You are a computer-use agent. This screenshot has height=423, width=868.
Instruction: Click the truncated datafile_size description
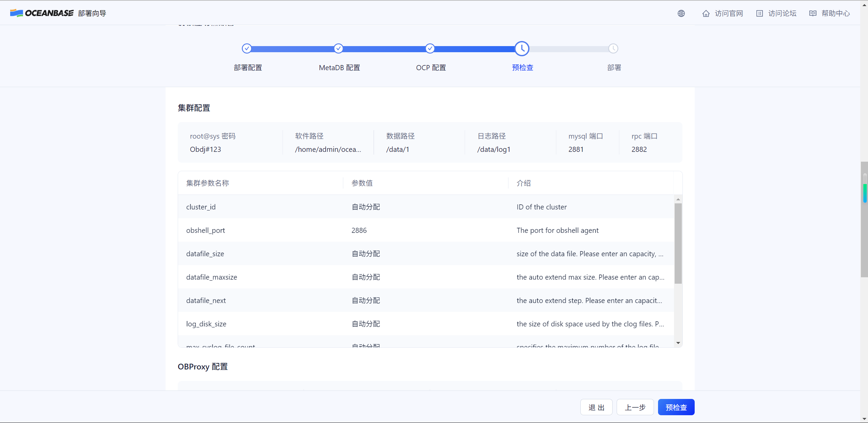[590, 254]
